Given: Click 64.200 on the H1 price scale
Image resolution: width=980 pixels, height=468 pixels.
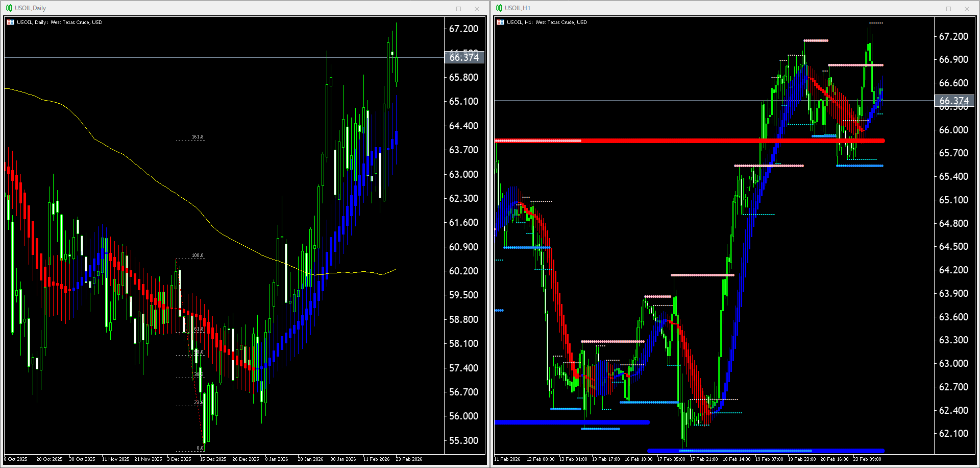Looking at the screenshot, I should coord(953,270).
